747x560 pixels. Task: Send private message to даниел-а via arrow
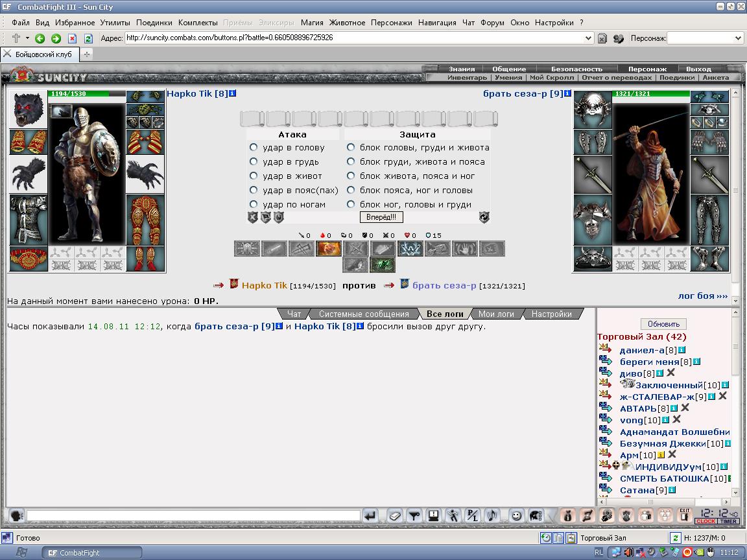pos(605,349)
